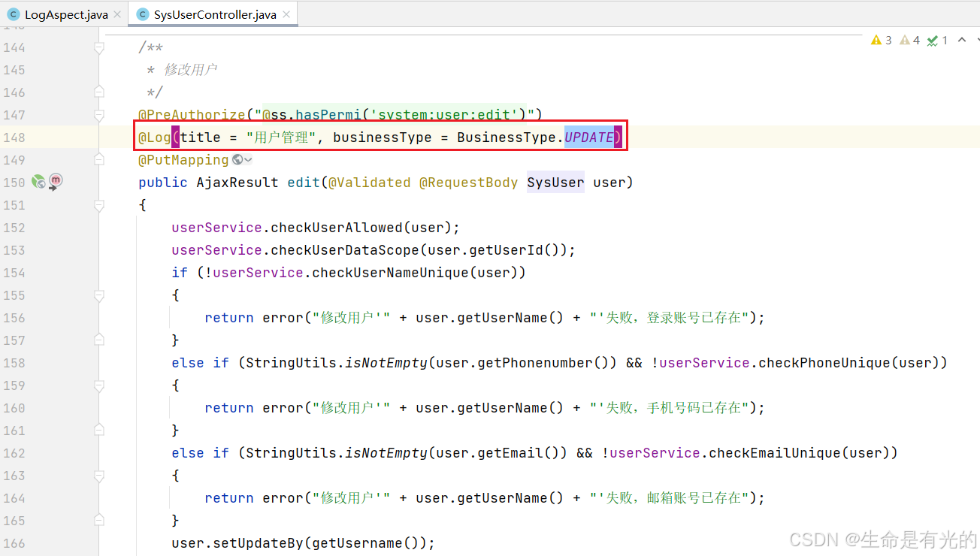Collapse the if block fold at line 155
The image size is (980, 556).
point(98,295)
